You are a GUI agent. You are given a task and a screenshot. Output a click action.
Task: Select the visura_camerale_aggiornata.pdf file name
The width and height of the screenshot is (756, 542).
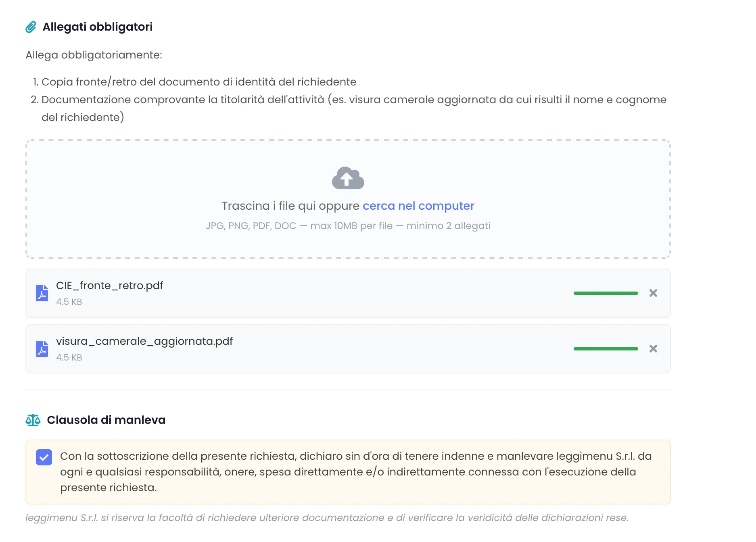[144, 341]
